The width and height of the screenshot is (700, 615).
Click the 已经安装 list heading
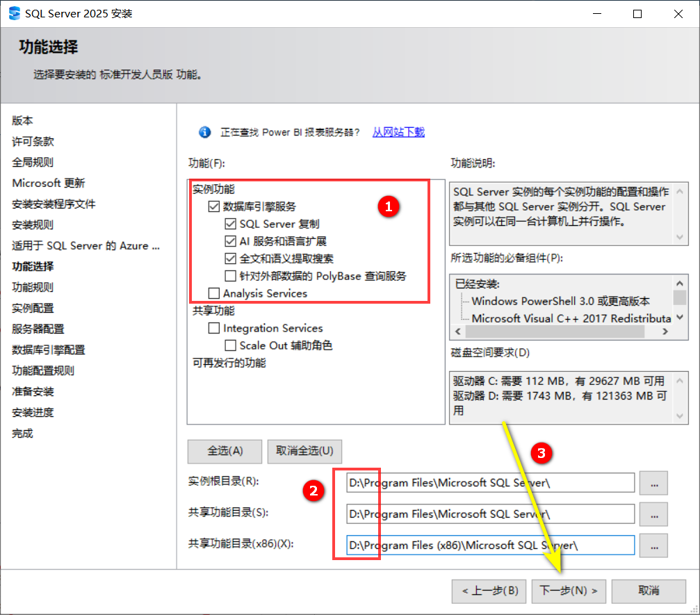(478, 284)
